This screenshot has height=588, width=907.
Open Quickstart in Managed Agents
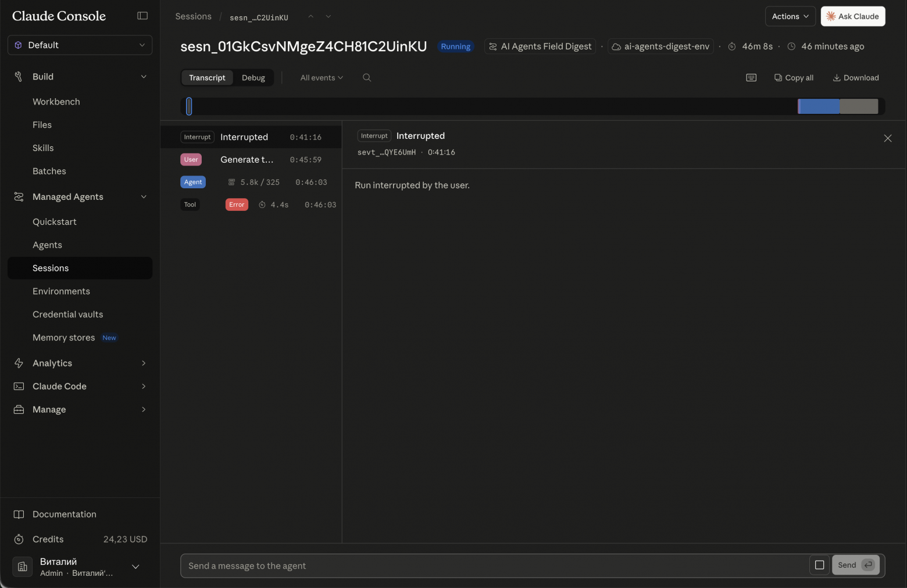(55, 222)
